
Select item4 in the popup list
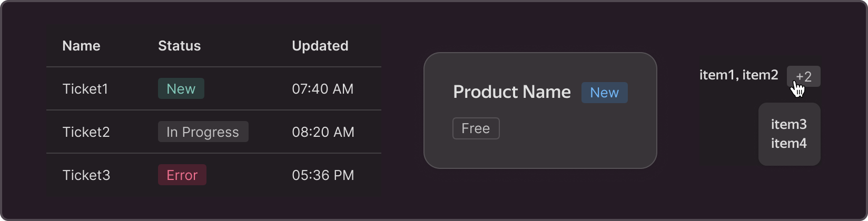pos(789,143)
